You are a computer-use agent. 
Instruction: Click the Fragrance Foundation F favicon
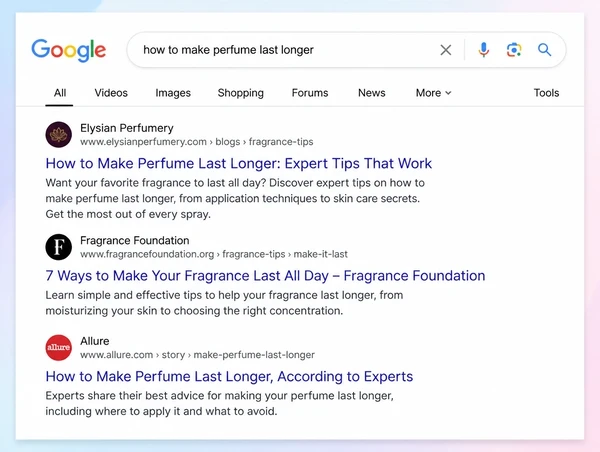coord(59,247)
